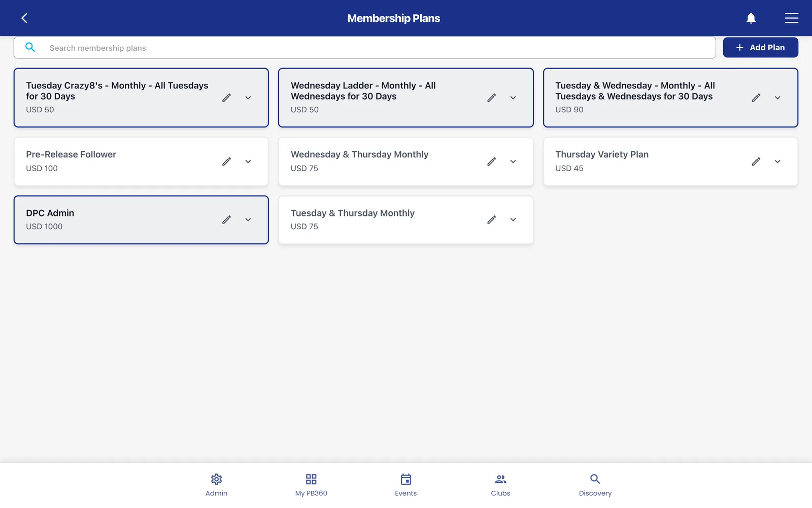The image size is (812, 508).
Task: Edit Tuesday & Wednesday Monthly plan
Action: click(756, 98)
